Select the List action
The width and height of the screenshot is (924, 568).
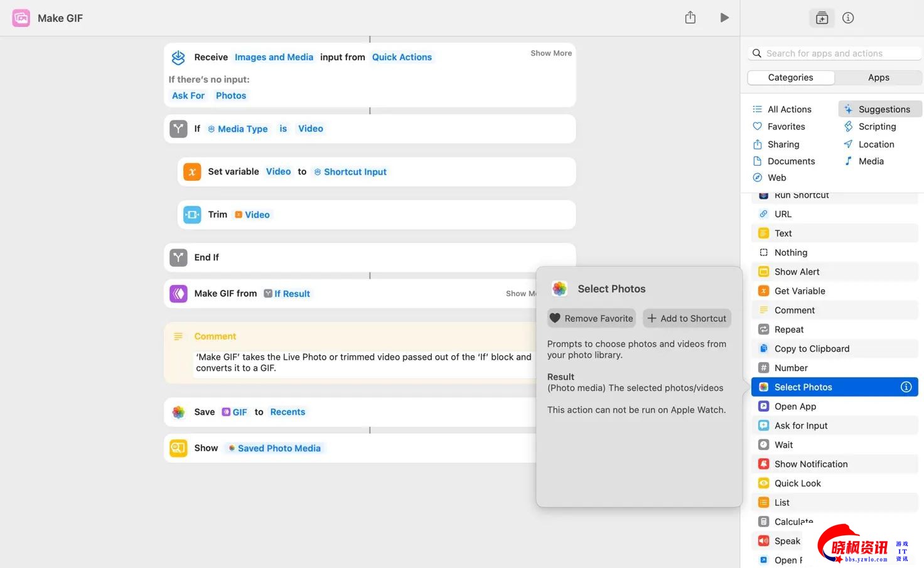[834, 503]
